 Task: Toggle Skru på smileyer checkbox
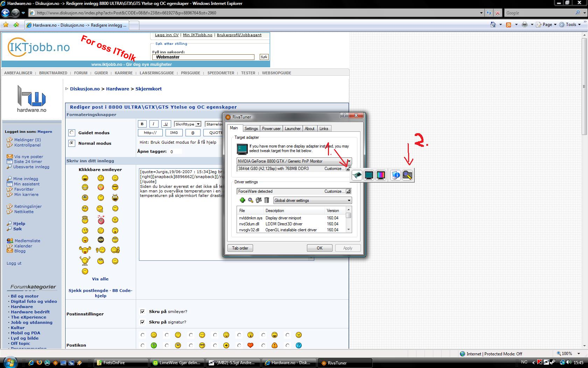point(142,311)
